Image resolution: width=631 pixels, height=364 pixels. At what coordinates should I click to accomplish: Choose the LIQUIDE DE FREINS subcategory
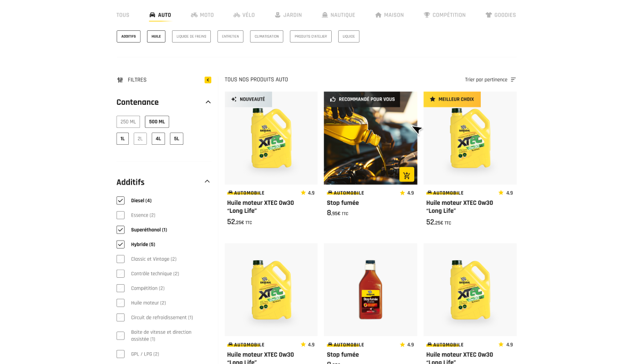tap(191, 36)
